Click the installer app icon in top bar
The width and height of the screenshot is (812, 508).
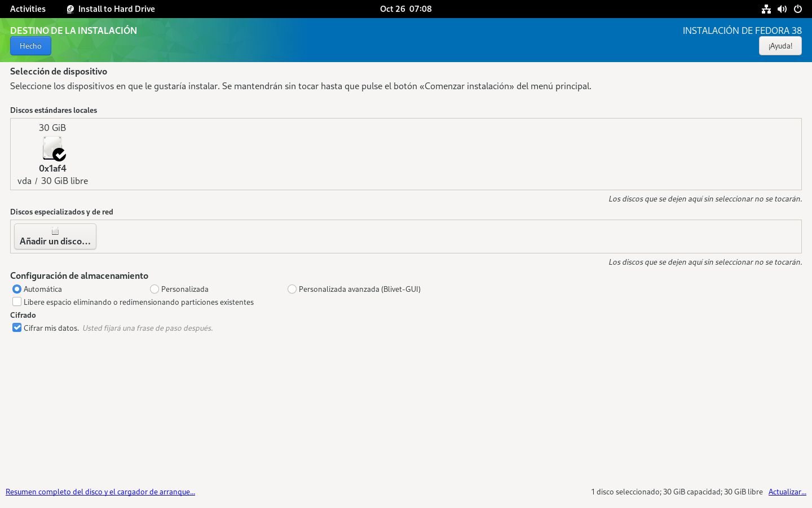(x=70, y=9)
